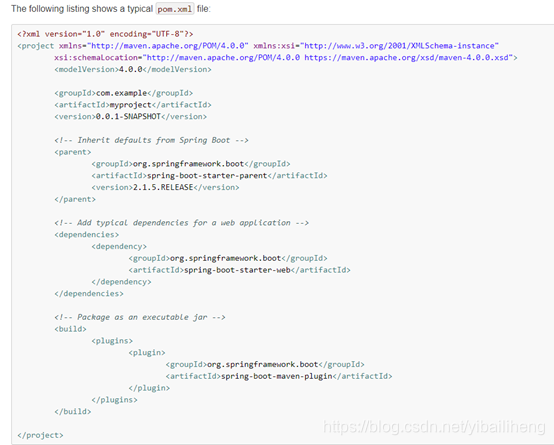Click the opening plugins tag
Image resolution: width=554 pixels, height=445 pixels.
112,341
